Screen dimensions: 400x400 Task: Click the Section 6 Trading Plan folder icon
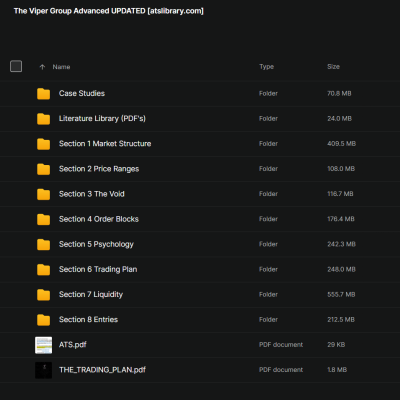(43, 269)
